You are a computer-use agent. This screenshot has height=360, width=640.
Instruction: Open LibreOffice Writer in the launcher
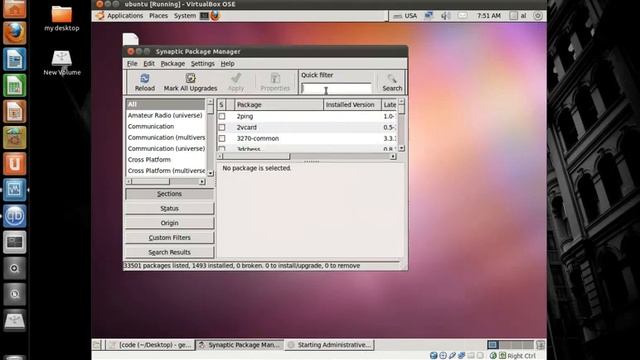point(14,59)
